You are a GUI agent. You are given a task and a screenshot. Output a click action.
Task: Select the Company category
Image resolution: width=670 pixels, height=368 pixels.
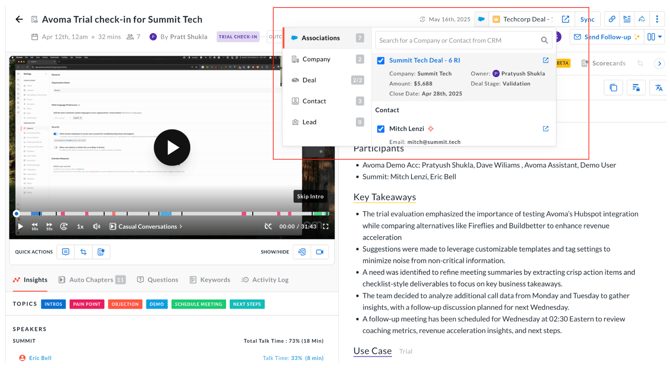tap(327, 59)
